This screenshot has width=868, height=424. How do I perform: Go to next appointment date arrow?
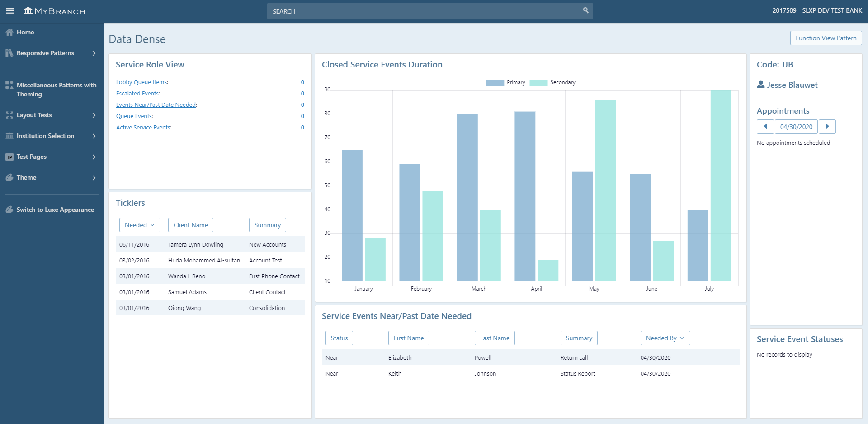point(827,127)
